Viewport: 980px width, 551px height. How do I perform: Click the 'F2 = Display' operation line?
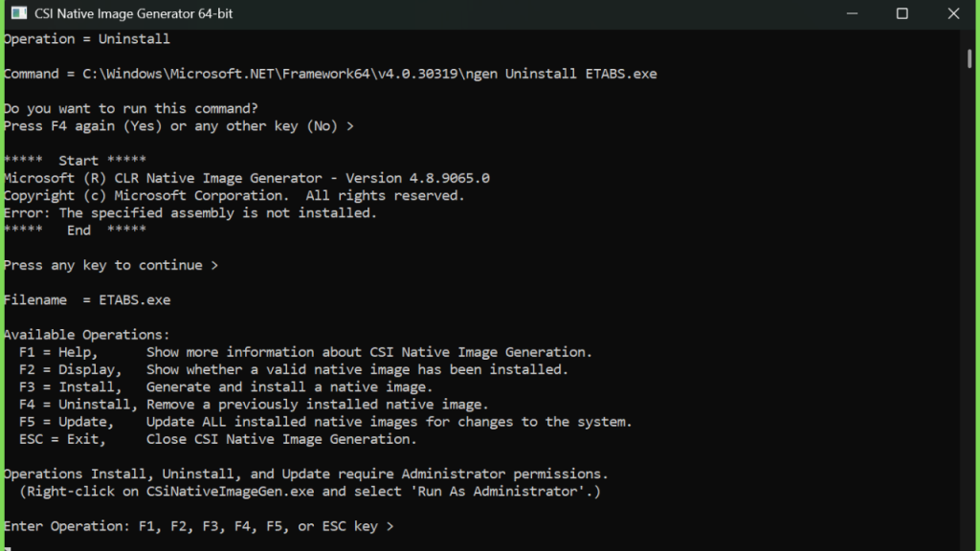[x=293, y=370]
